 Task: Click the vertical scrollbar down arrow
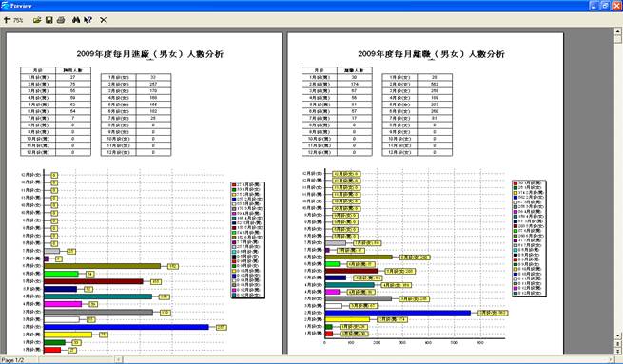pos(618,335)
